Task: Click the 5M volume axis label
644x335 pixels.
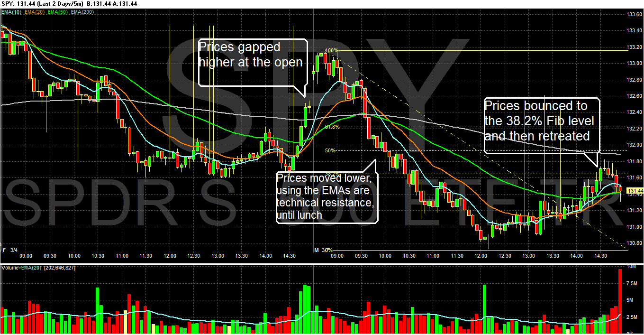Action: pyautogui.click(x=631, y=300)
